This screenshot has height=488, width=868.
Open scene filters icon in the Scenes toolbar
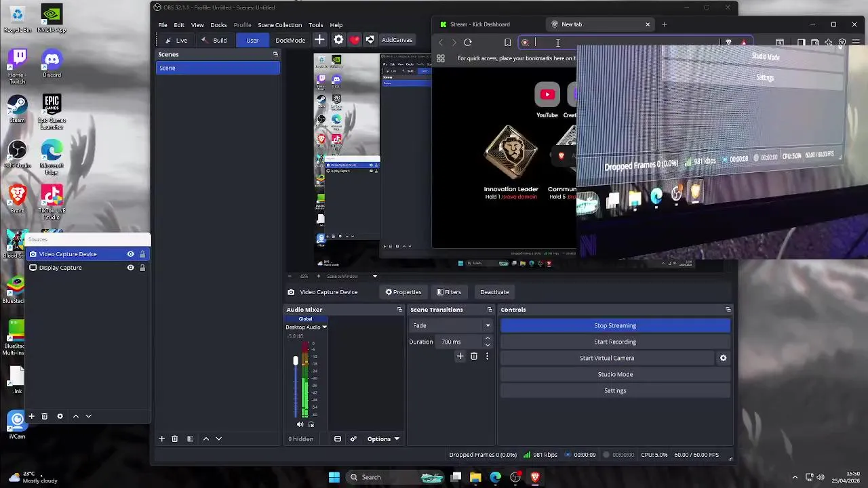tap(190, 439)
